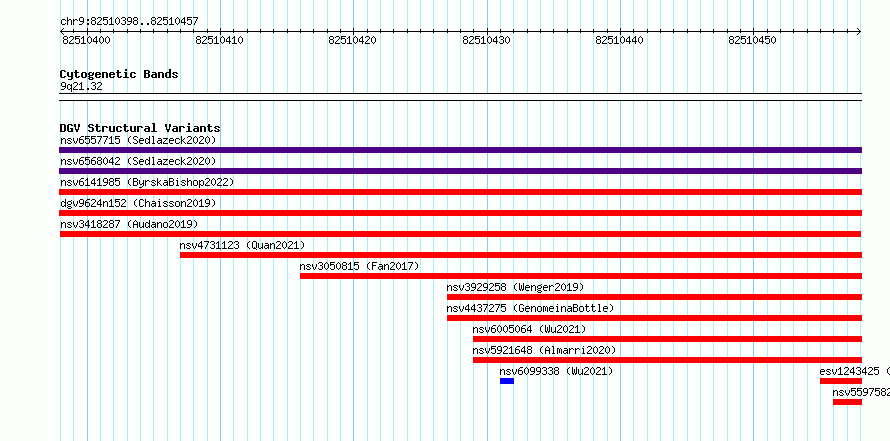Click the red bar under nsv4731123
Image resolution: width=890 pixels, height=441 pixels.
[521, 255]
